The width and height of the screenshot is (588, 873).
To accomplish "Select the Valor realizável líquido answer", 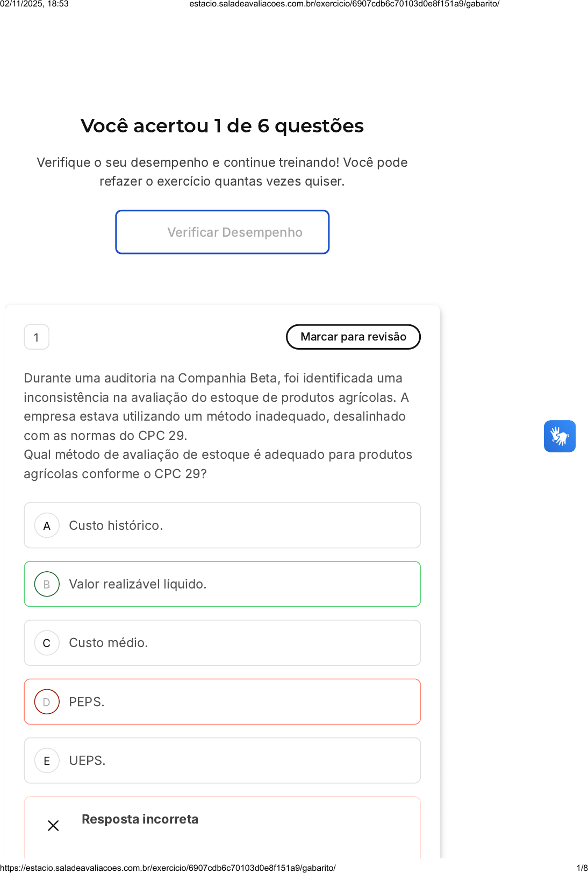I will (x=138, y=584).
